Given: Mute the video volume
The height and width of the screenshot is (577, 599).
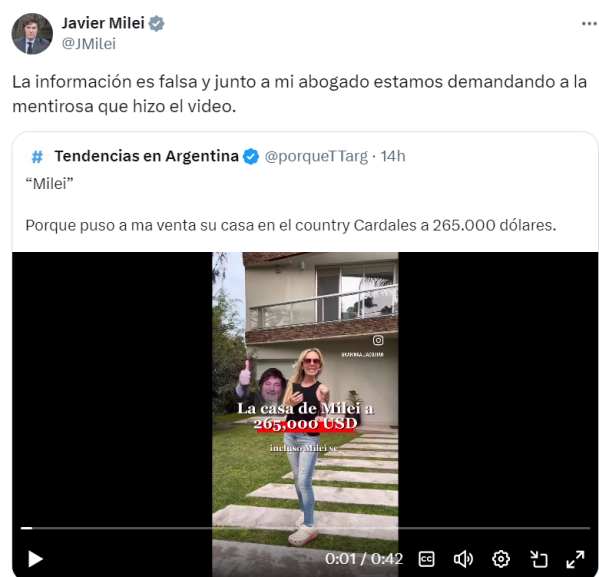Looking at the screenshot, I should click(463, 559).
